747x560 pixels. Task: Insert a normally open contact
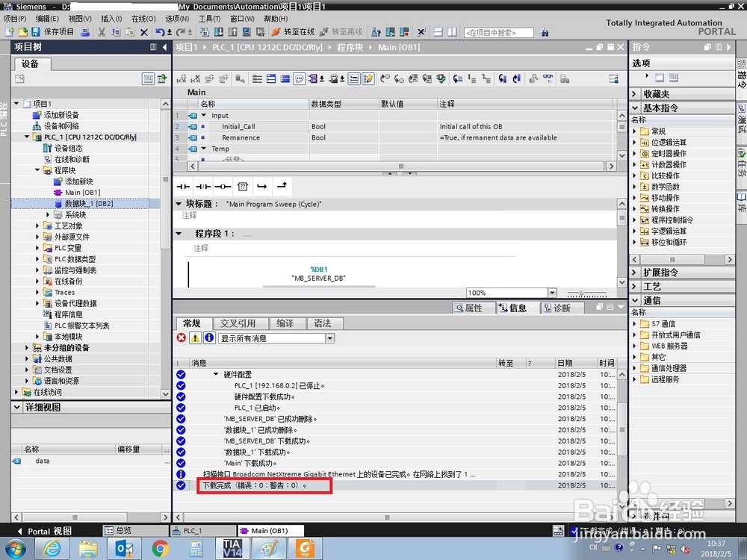[x=184, y=186]
